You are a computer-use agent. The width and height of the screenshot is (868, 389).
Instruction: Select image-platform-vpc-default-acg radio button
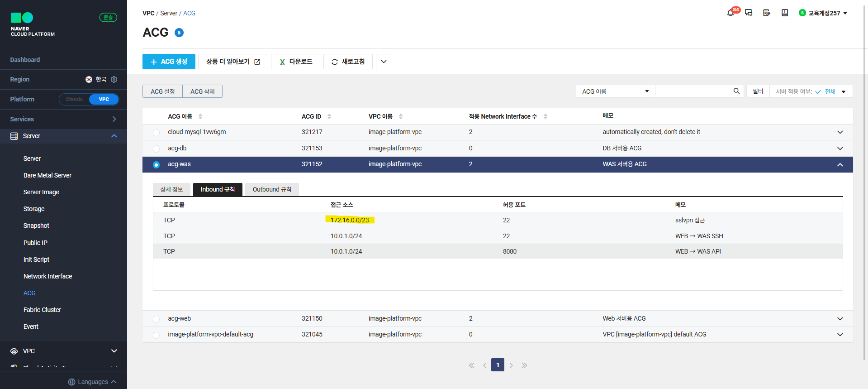click(156, 335)
